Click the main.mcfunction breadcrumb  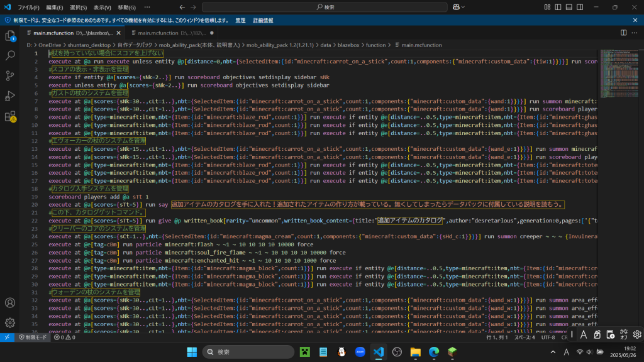point(418,45)
